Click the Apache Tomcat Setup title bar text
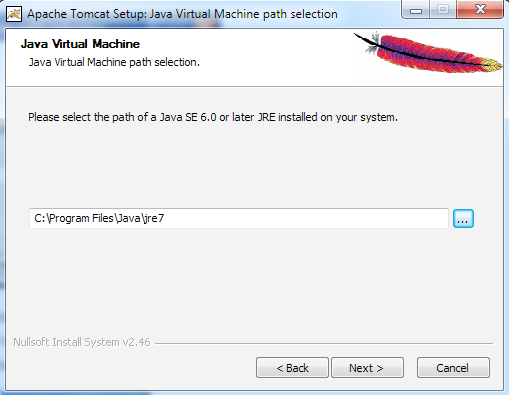Screen dimensions: 509x395 click(182, 14)
